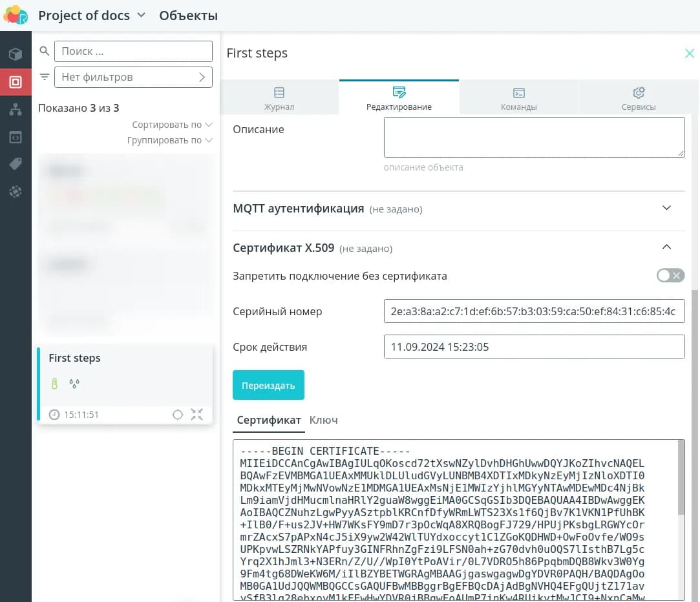Screen dimensions: 700x602
Task: Open the globe icon in the sidebar
Action: [x=16, y=191]
